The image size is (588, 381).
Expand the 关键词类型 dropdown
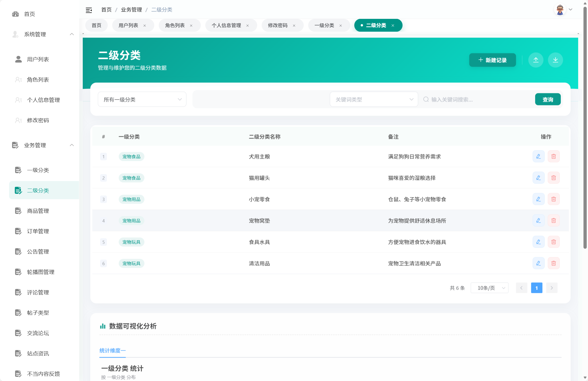pyautogui.click(x=374, y=99)
